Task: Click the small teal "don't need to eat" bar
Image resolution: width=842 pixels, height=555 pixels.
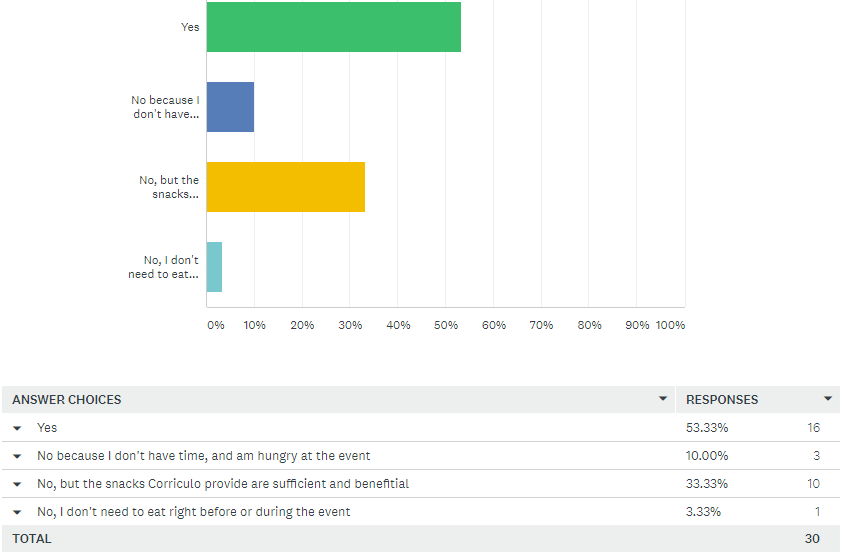Action: (x=214, y=267)
